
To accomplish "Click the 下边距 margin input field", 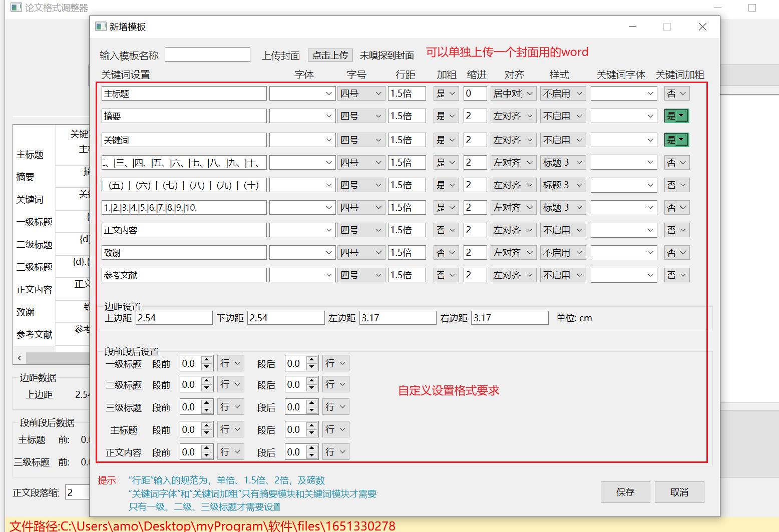I will pos(286,318).
